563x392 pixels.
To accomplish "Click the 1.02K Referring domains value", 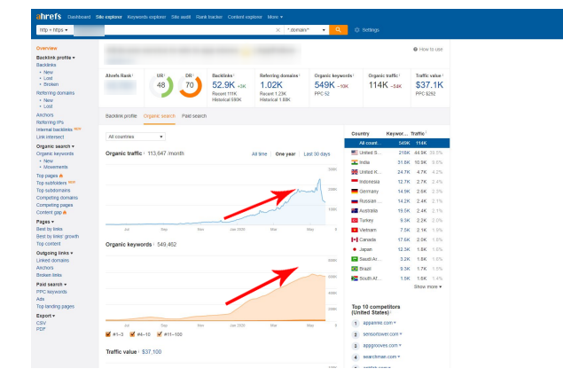I will tap(271, 85).
